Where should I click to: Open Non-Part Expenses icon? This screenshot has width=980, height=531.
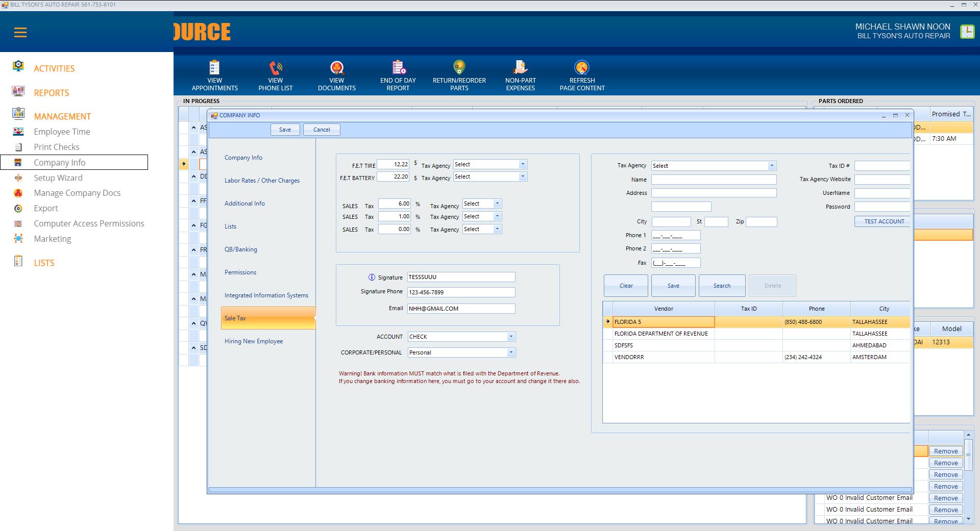click(520, 68)
